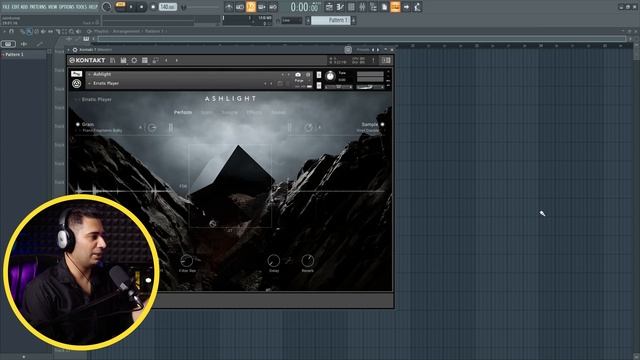Click the snapshot camera icon in Ashlight header
Viewport: 640px width, 360px height.
298,75
